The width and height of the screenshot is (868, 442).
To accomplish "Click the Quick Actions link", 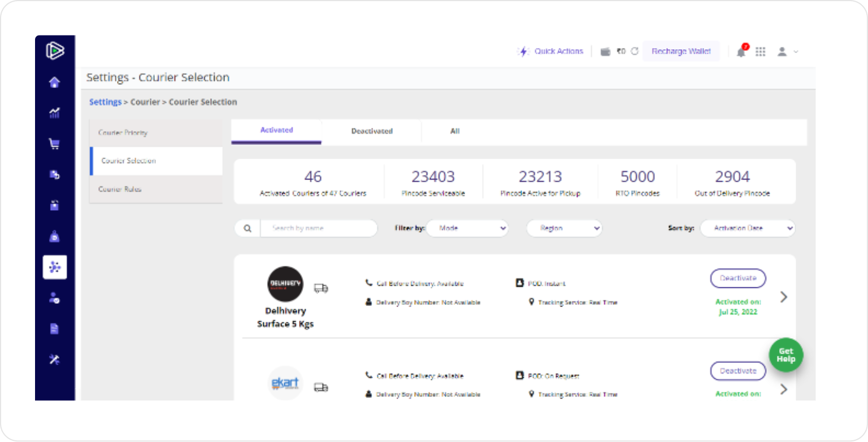I will coord(559,51).
